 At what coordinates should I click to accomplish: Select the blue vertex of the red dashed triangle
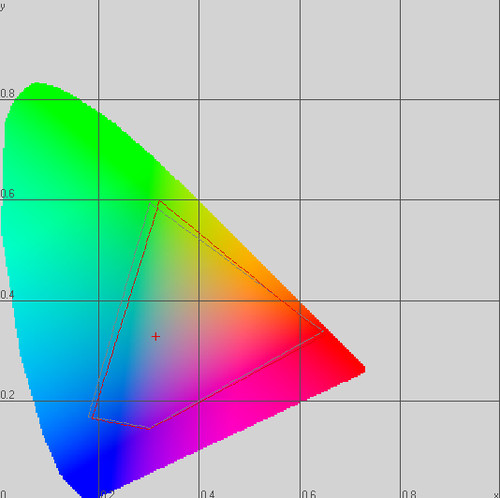coord(92,418)
